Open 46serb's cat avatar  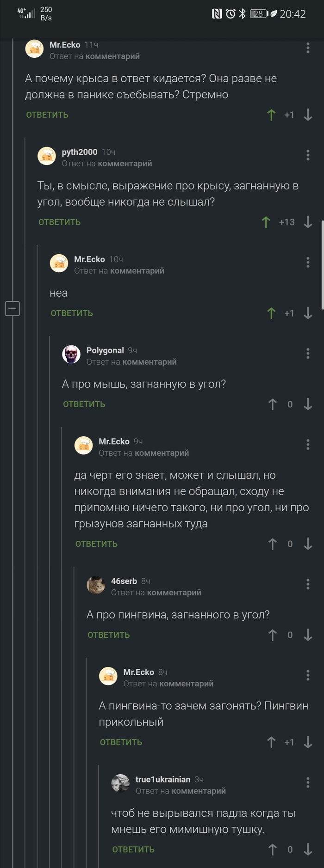pos(96,586)
